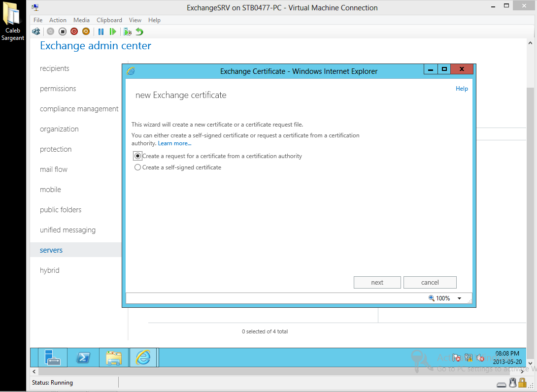Click the Snapshot toolbar icon
This screenshot has width=537, height=392.
pos(128,32)
